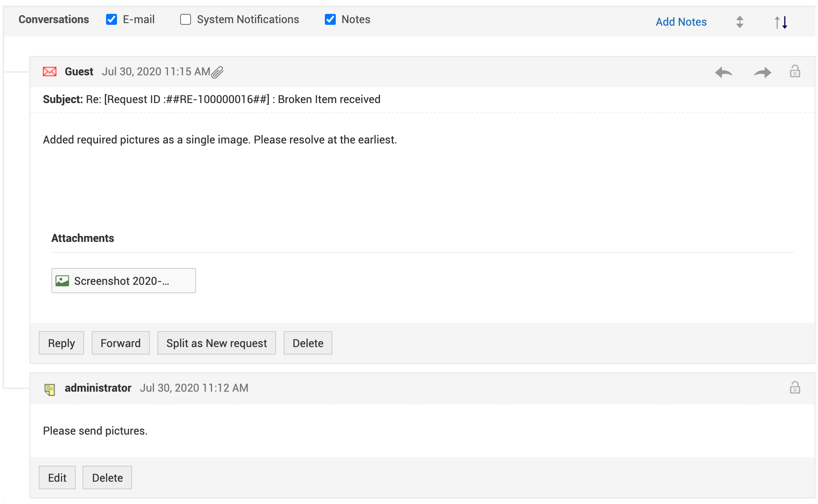Click Split as New request
Viewport: 818px width, 504px height.
(216, 343)
